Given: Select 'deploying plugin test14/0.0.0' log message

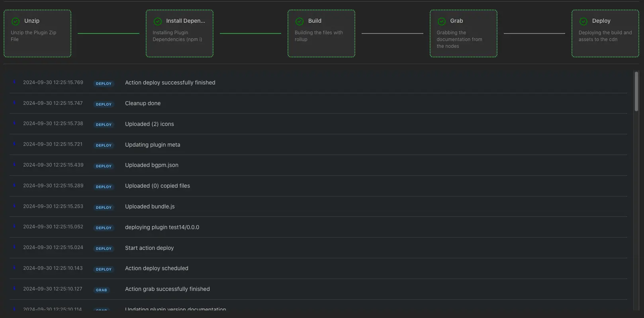Looking at the screenshot, I should (162, 227).
